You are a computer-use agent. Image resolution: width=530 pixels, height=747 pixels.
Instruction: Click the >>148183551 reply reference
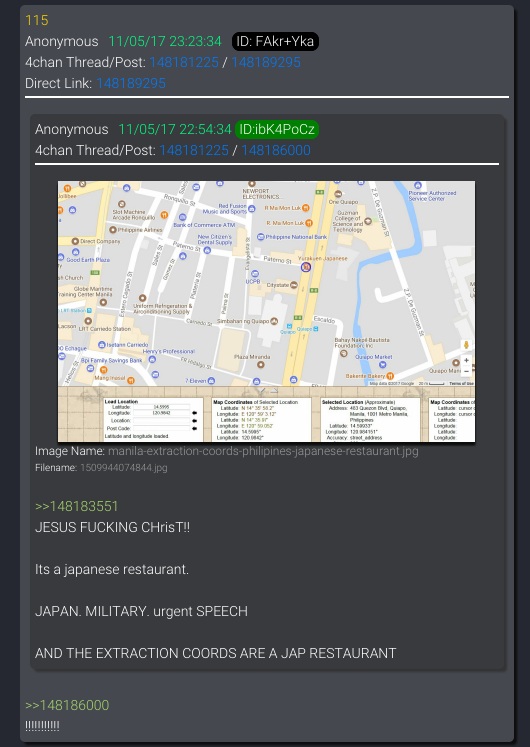[x=77, y=506]
